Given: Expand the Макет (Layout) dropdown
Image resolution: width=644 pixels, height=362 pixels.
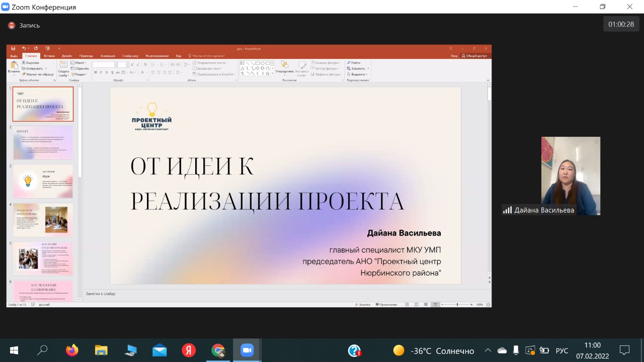Looking at the screenshot, I should click(78, 63).
